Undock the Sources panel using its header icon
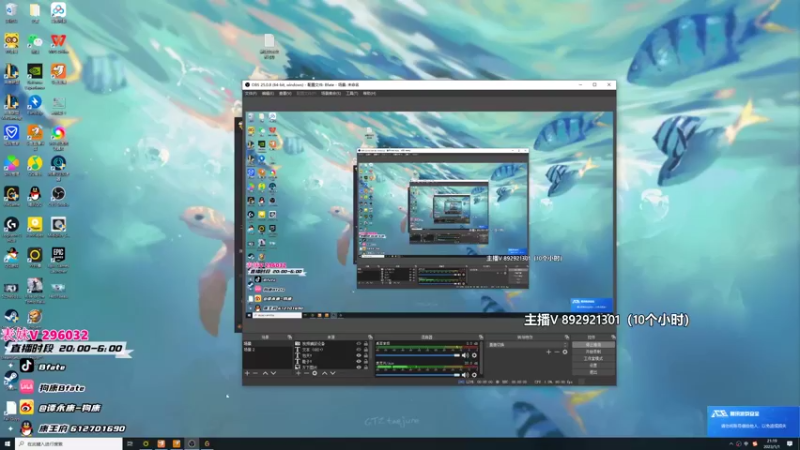Image resolution: width=800 pixels, height=450 pixels. point(371,337)
